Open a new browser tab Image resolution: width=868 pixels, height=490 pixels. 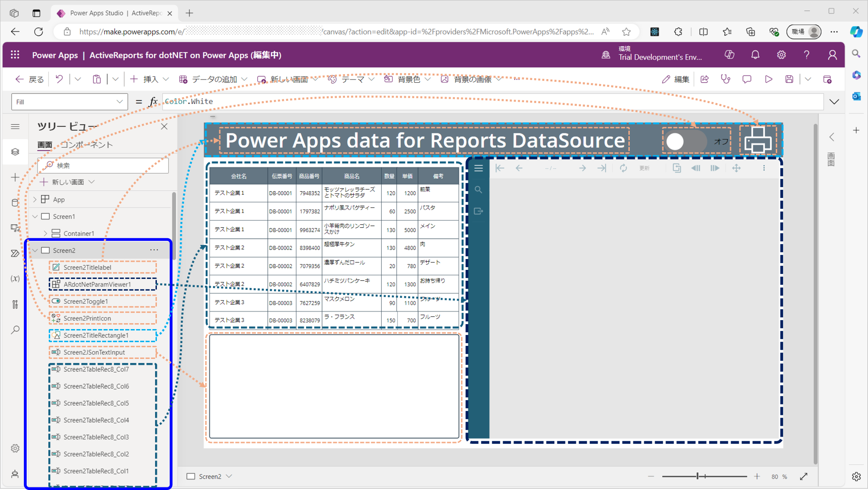coord(189,13)
